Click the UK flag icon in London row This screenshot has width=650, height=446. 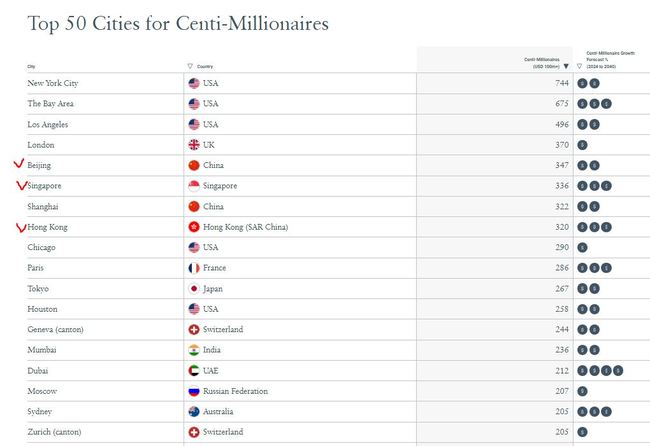tap(194, 145)
